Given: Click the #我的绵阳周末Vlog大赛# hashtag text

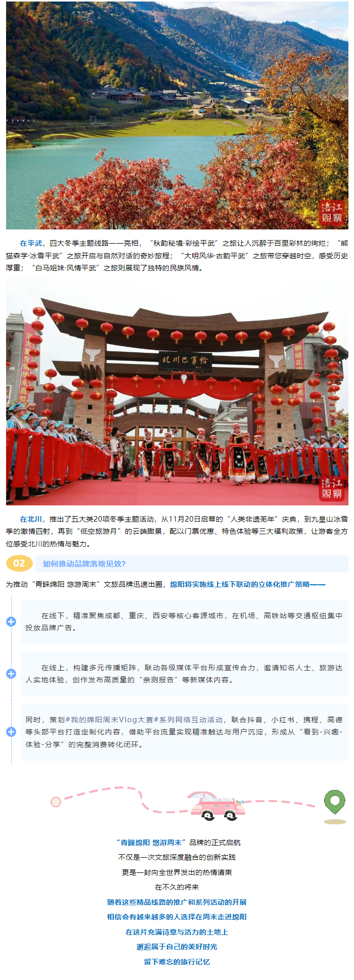Looking at the screenshot, I should (x=112, y=720).
